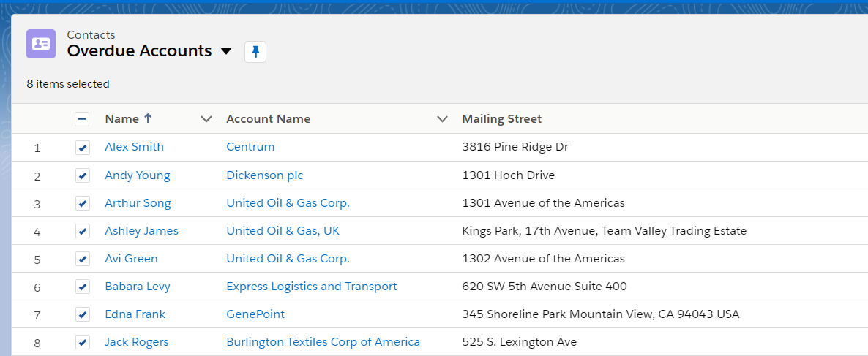868x356 pixels.
Task: Click the 345 Shoreline Park Mountain View address
Action: coord(601,314)
